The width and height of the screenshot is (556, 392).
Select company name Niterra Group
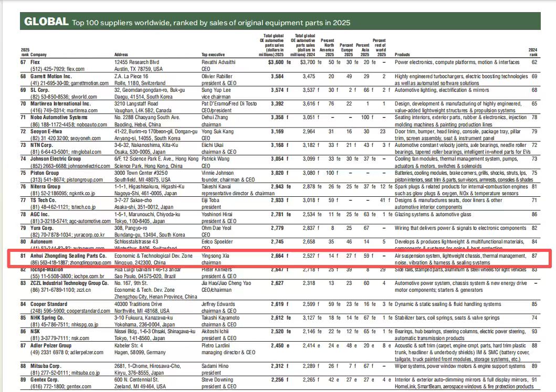pos(45,186)
